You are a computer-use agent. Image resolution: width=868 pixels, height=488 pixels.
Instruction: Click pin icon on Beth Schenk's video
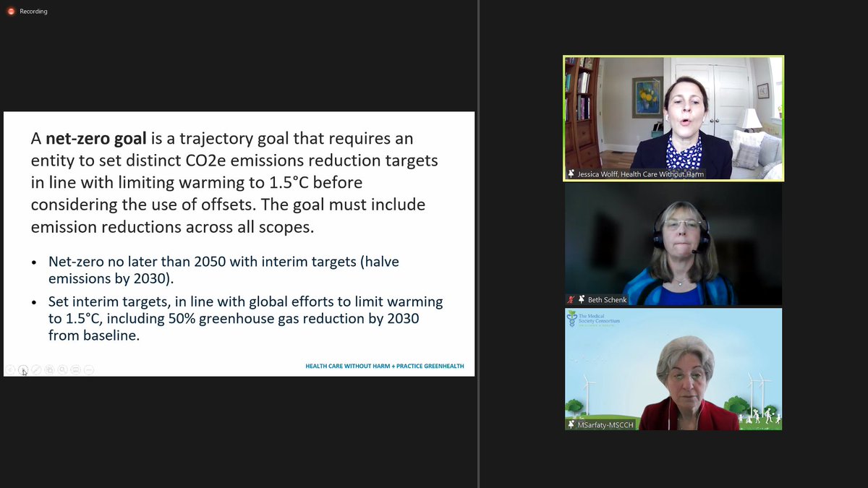[x=582, y=299]
